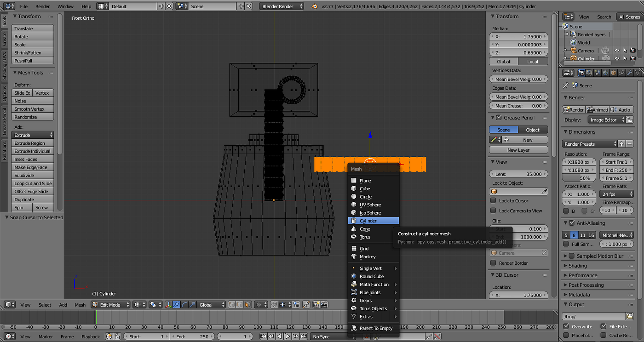Open the Extrude dropdown in Mesh Tools
The width and height of the screenshot is (644, 342).
click(33, 135)
